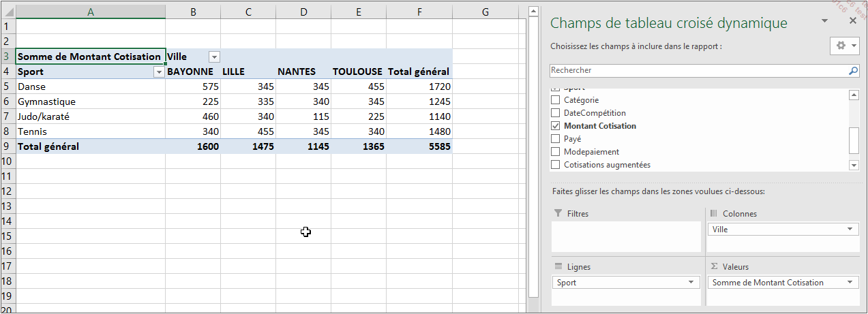
Task: Select the NANTES column header cell
Action: 303,72
